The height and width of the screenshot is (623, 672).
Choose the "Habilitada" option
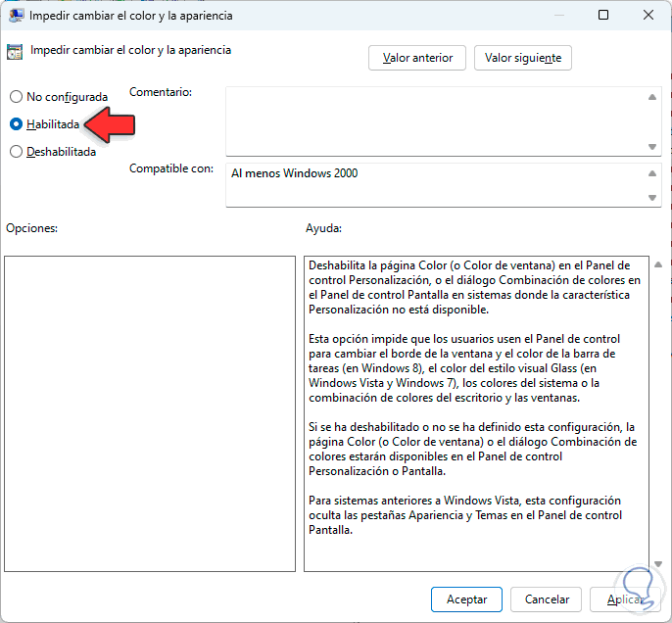click(16, 124)
